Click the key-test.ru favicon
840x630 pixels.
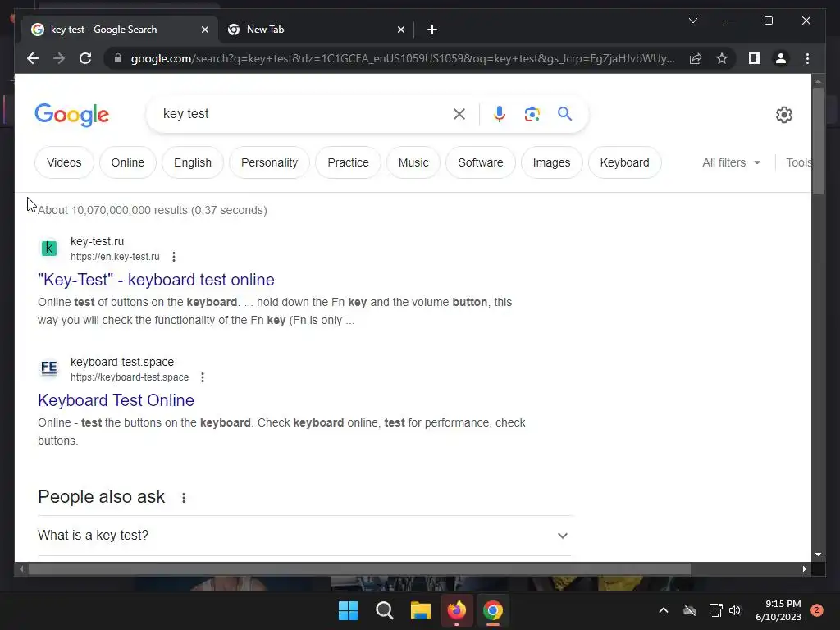48,248
